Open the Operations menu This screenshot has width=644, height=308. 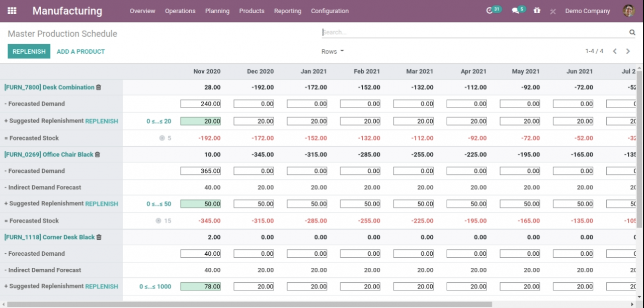click(x=180, y=11)
